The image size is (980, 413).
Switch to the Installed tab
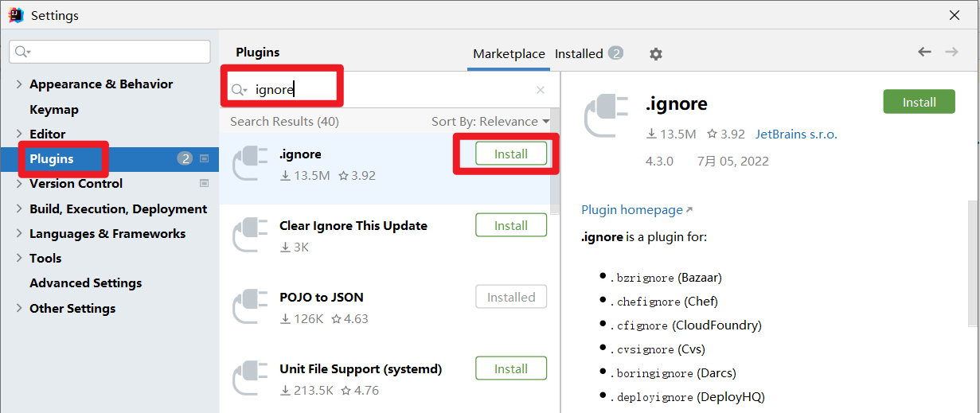[x=579, y=54]
